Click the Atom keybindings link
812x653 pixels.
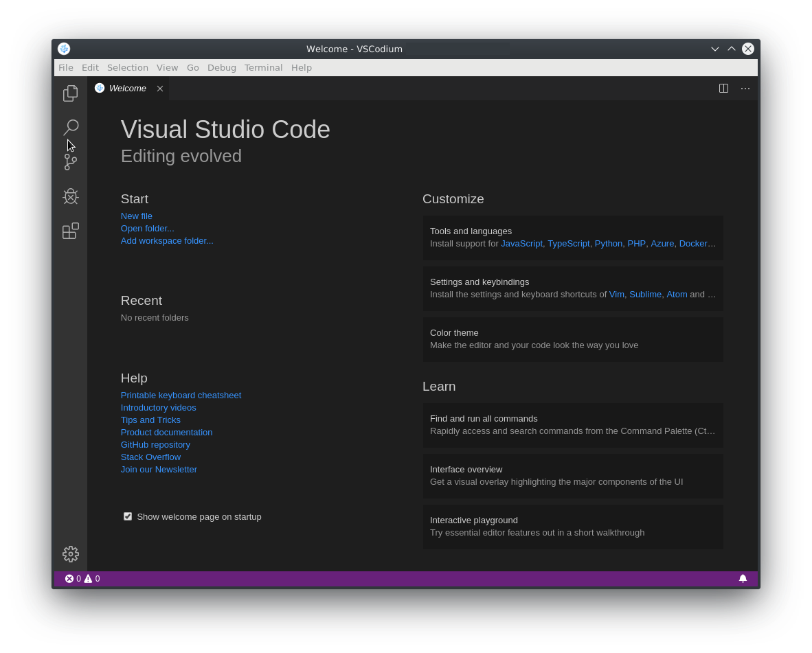(677, 294)
